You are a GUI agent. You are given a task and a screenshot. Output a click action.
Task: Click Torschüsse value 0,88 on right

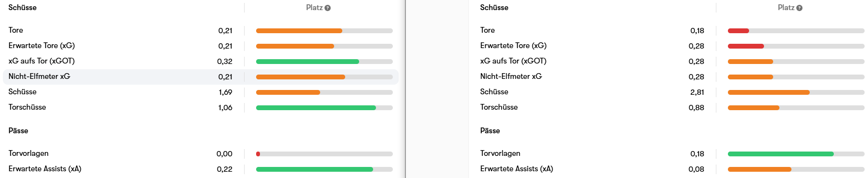tap(696, 108)
